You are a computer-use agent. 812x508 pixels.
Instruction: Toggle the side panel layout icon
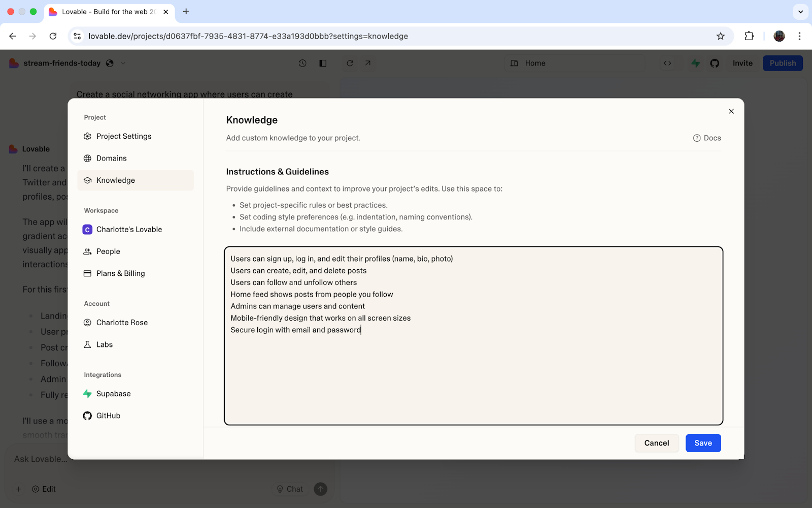pyautogui.click(x=323, y=63)
